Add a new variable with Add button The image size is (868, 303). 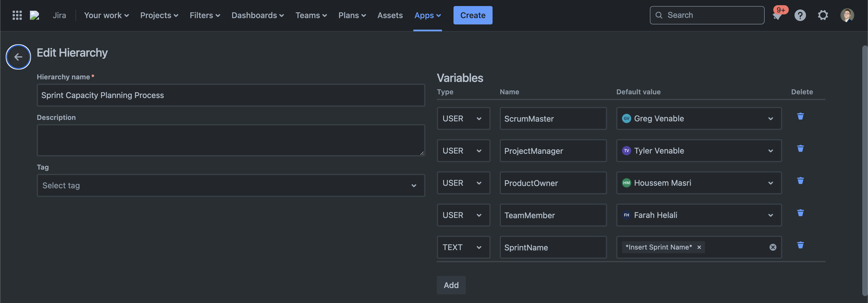point(451,285)
